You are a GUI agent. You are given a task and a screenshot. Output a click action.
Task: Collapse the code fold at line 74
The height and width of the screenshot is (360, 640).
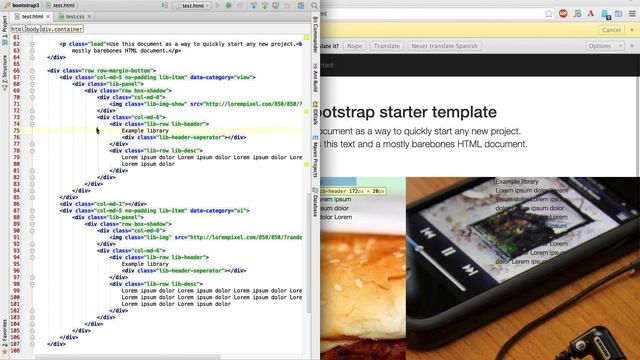click(x=32, y=124)
